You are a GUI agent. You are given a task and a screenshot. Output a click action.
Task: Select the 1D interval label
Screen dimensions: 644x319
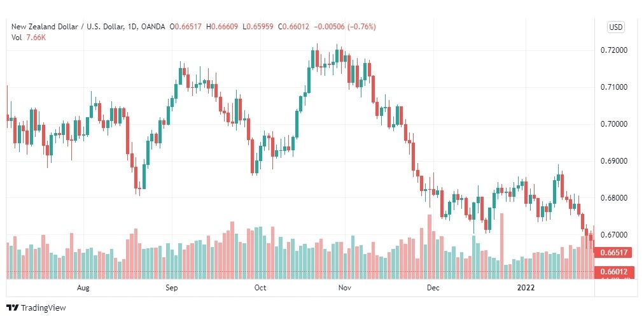pos(132,27)
